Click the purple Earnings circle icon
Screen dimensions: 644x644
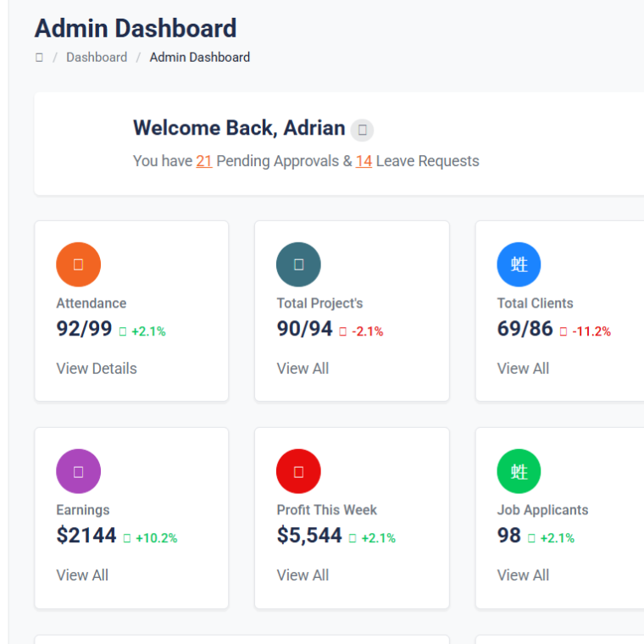(78, 471)
